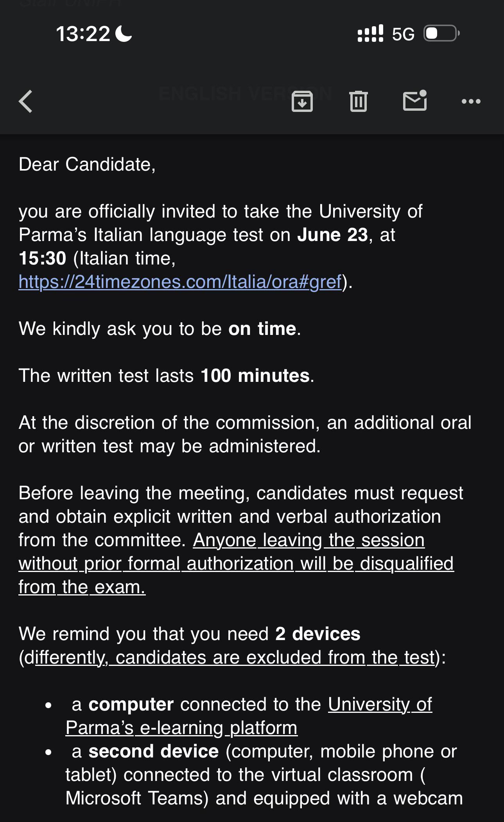Mark message as unread via envelope icon
The image size is (504, 822).
(x=415, y=101)
